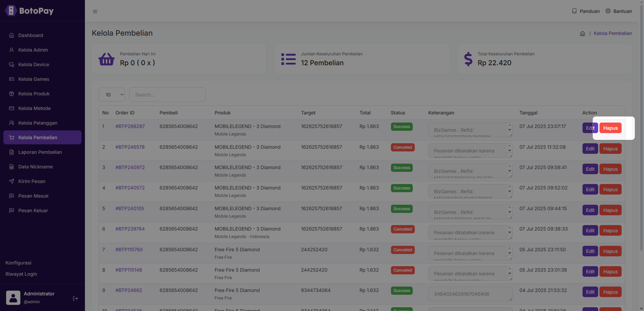Click the logout icon beside Administrator
The image size is (644, 311).
[75, 298]
